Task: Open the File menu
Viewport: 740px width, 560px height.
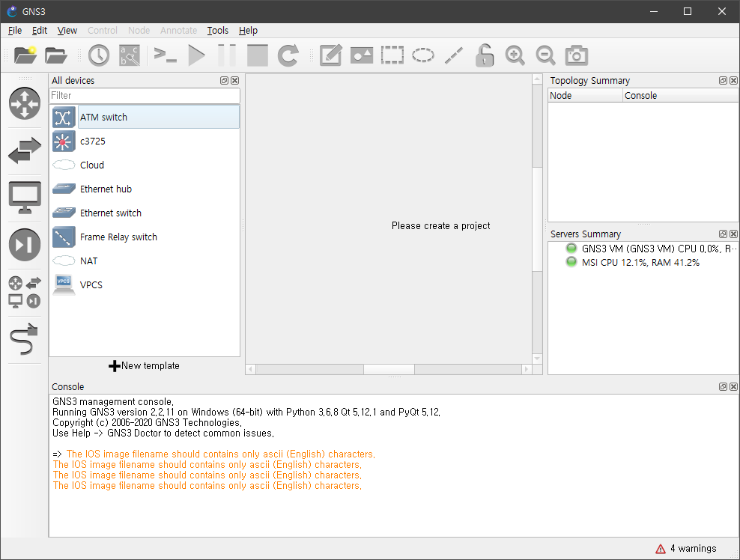Action: 15,31
